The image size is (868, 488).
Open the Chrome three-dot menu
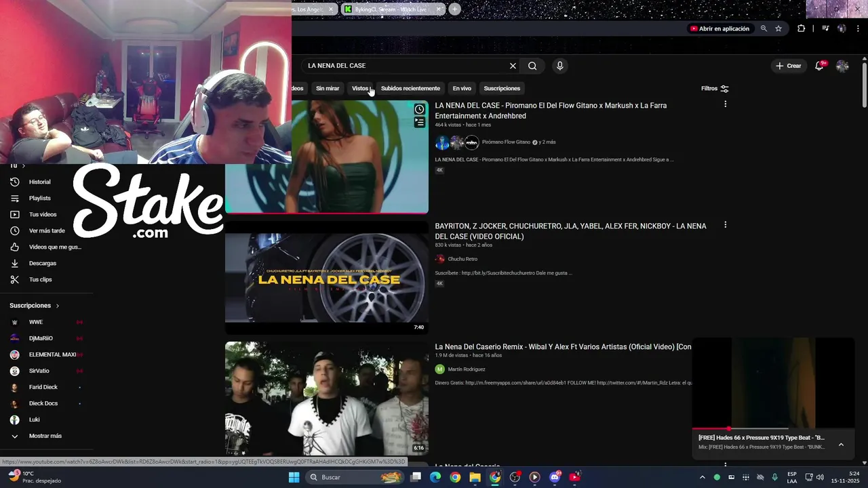857,28
